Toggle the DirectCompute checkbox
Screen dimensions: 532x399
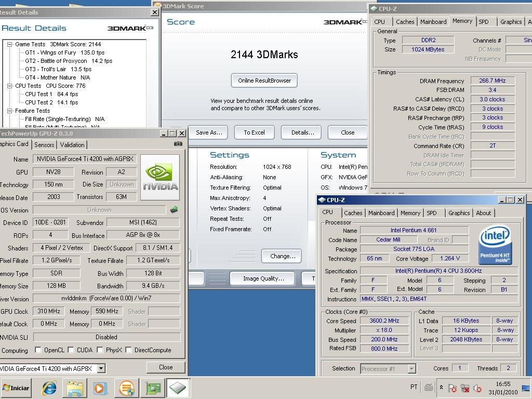pos(128,350)
